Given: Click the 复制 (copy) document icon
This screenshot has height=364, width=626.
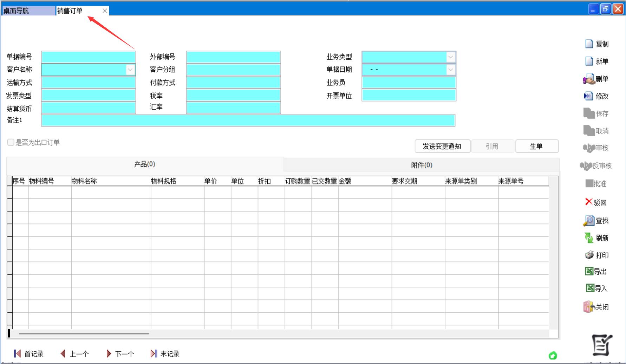Looking at the screenshot, I should (x=589, y=44).
